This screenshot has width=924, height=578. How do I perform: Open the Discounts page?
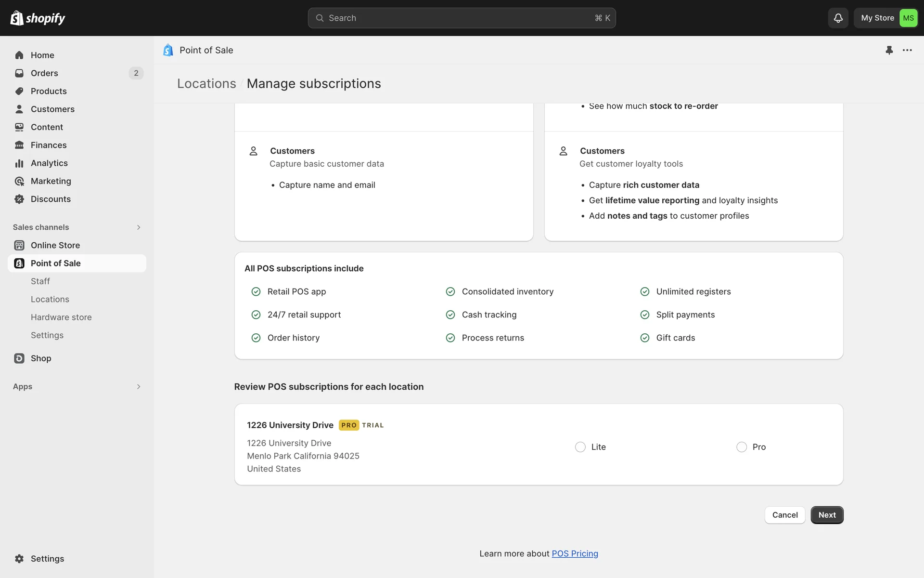[x=51, y=199]
